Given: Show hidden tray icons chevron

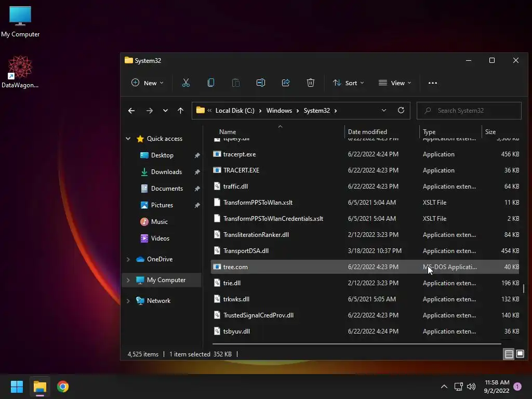Looking at the screenshot, I should click(444, 387).
